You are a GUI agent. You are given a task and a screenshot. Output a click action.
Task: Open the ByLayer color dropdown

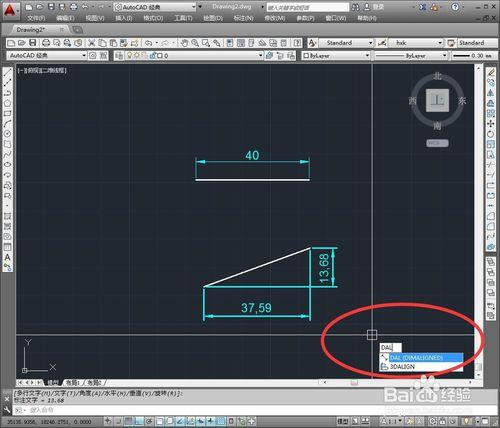click(x=336, y=56)
